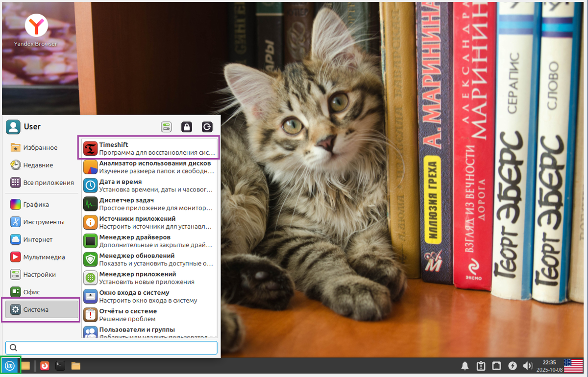Viewport: 588px width, 377px height.
Task: Open the Mint menu icon in the taskbar
Action: click(10, 365)
